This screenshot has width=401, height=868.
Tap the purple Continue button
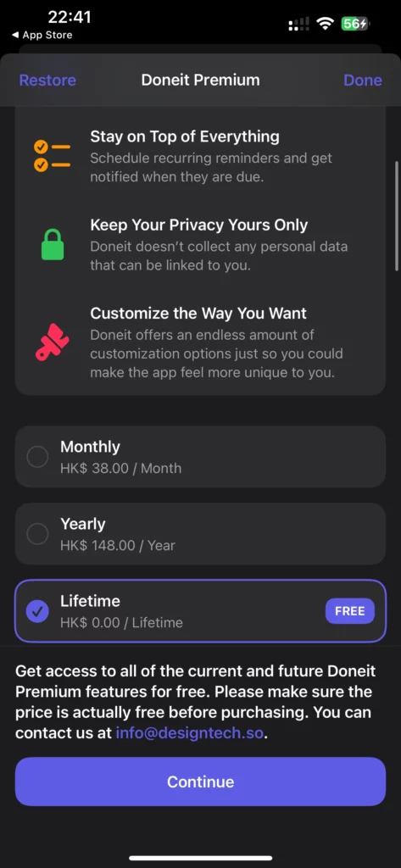200,782
